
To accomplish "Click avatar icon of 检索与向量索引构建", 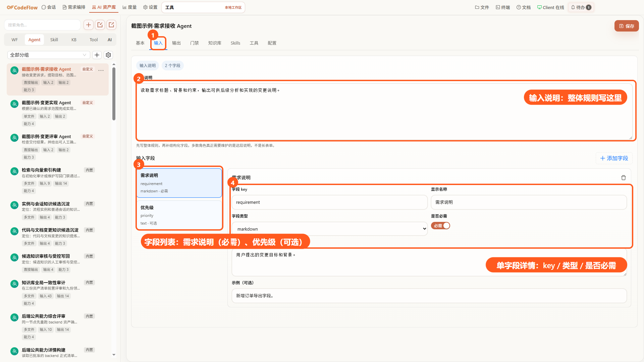I will 14,171.
